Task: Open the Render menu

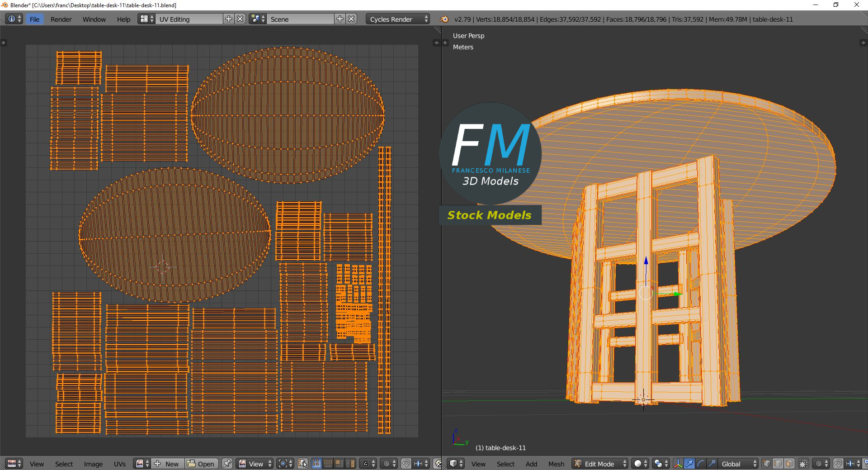Action: point(61,19)
